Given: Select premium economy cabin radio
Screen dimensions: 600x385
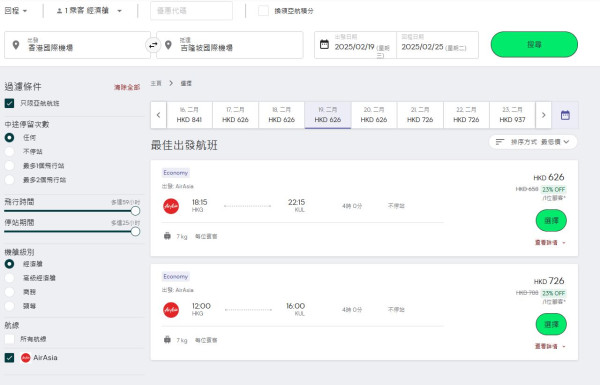Looking at the screenshot, I should 9,278.
